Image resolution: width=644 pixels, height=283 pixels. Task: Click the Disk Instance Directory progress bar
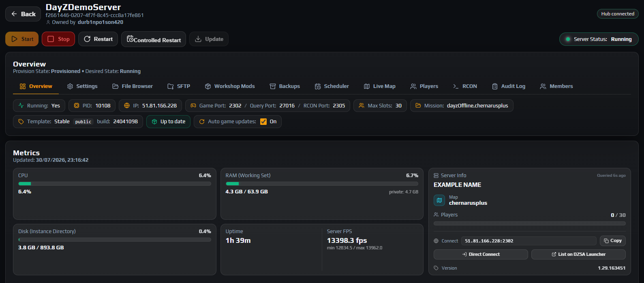[x=115, y=240]
